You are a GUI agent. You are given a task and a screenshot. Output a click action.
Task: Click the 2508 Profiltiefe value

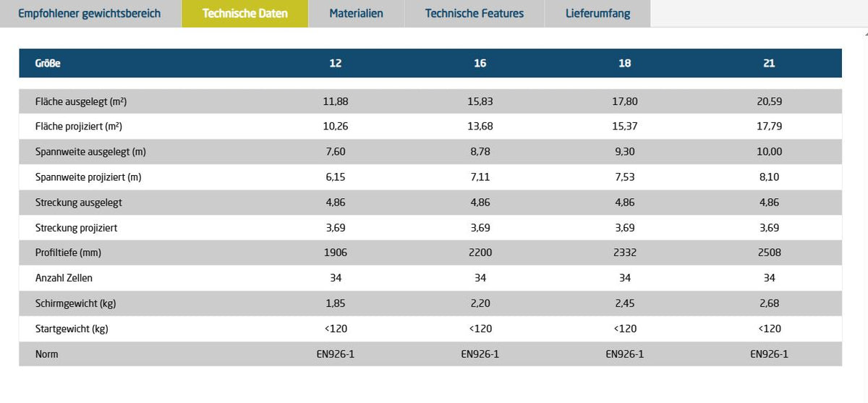770,253
